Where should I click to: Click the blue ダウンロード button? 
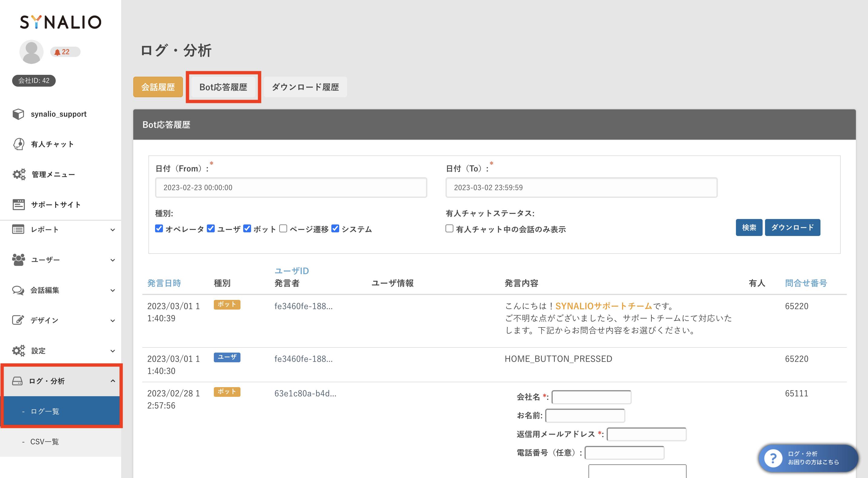pos(793,227)
